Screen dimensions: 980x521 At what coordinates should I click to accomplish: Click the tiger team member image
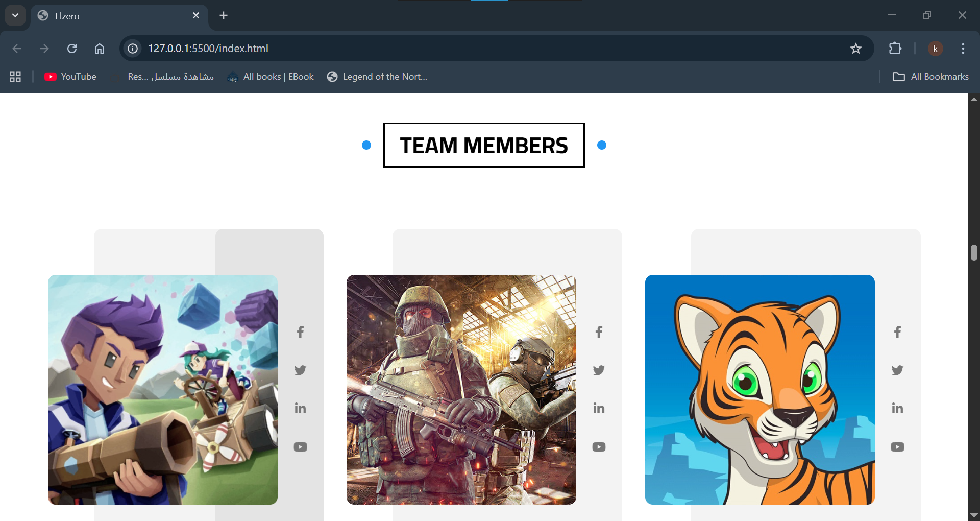point(759,390)
